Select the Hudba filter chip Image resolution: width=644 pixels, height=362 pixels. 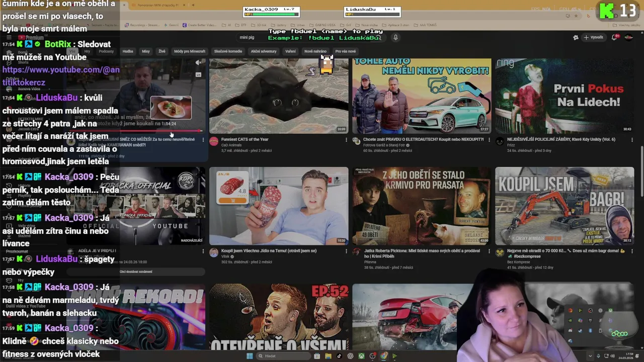pos(128,51)
